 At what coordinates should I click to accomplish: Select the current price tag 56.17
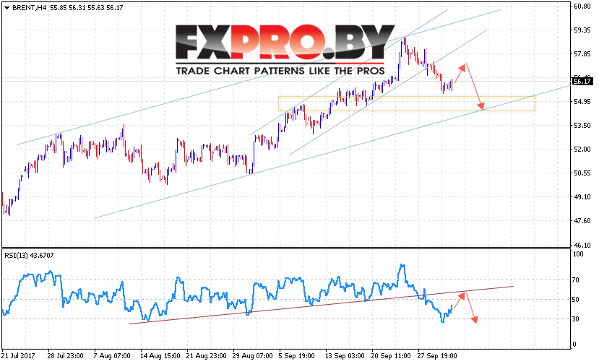coord(582,82)
